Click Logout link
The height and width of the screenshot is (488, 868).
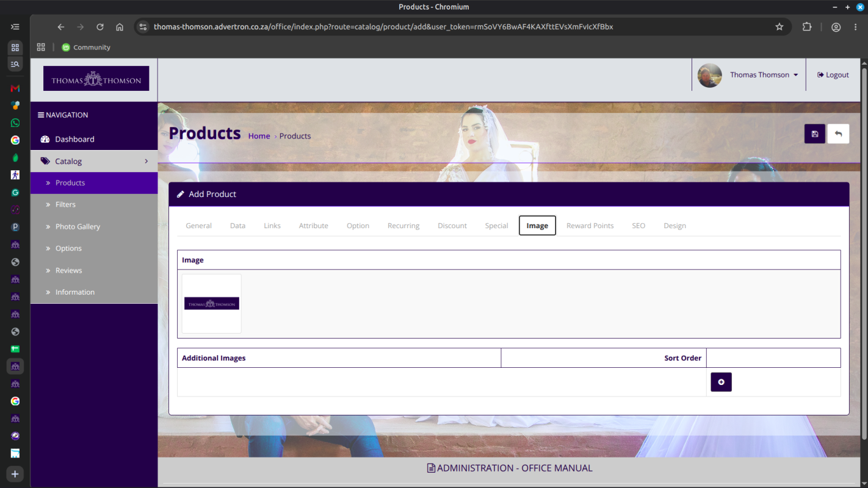833,75
